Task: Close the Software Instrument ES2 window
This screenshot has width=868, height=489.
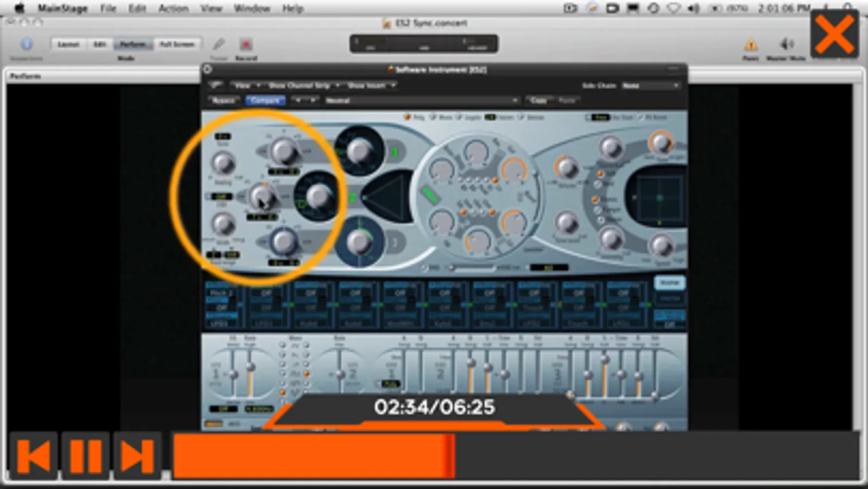Action: click(x=207, y=69)
